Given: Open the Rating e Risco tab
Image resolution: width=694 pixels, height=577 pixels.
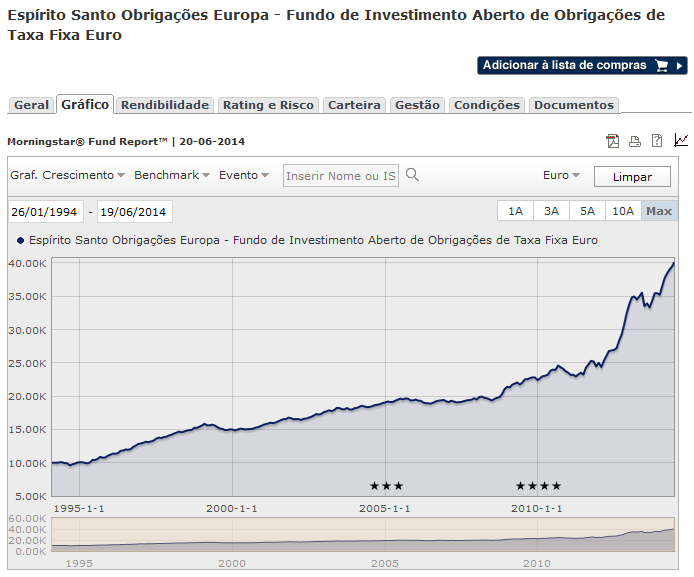Looking at the screenshot, I should tap(268, 105).
